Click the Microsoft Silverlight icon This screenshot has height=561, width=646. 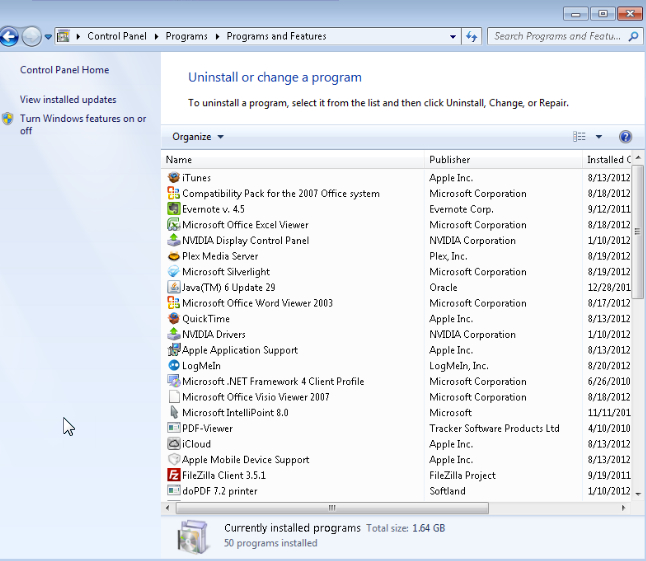(x=174, y=271)
